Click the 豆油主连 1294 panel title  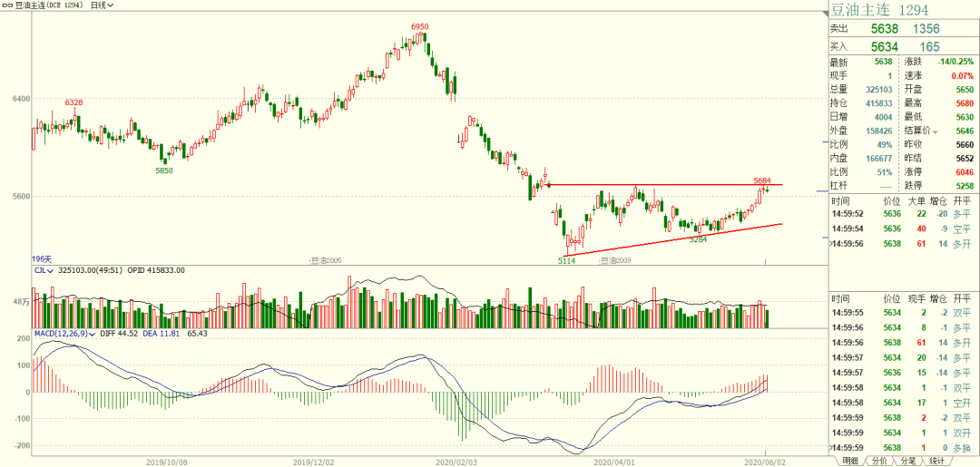pos(878,9)
